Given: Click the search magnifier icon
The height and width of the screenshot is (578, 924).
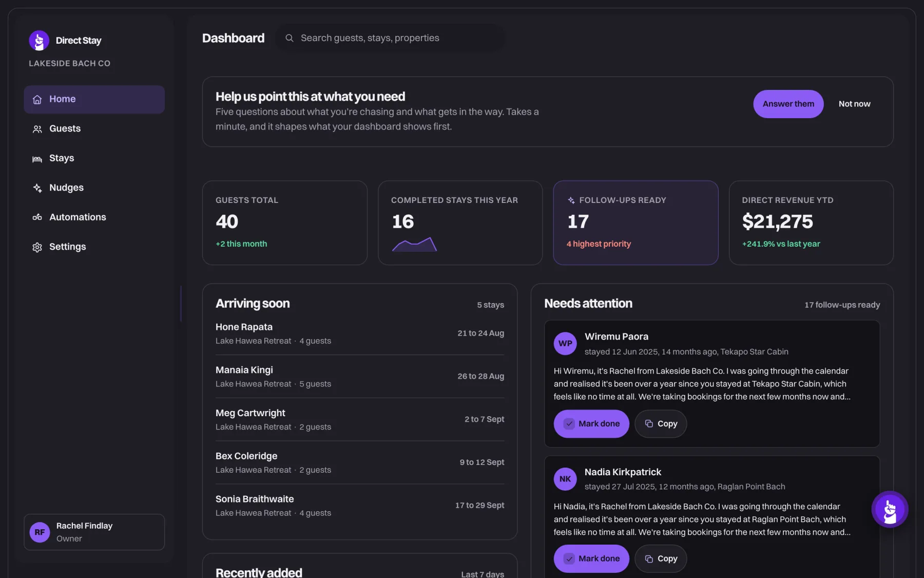Looking at the screenshot, I should click(x=290, y=38).
